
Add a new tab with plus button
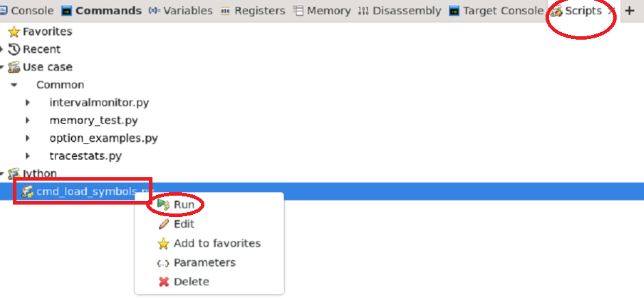click(630, 11)
